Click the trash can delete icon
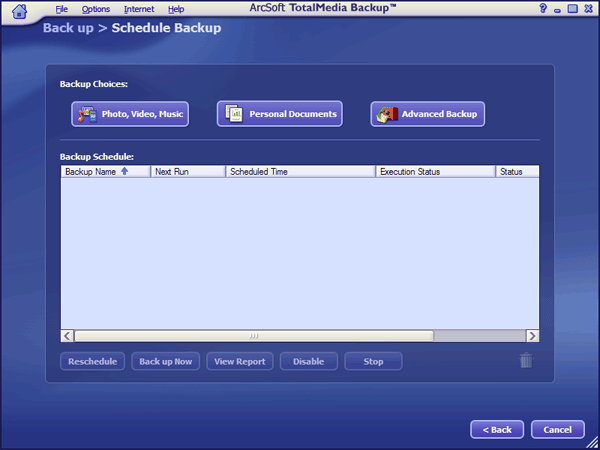 coord(526,361)
